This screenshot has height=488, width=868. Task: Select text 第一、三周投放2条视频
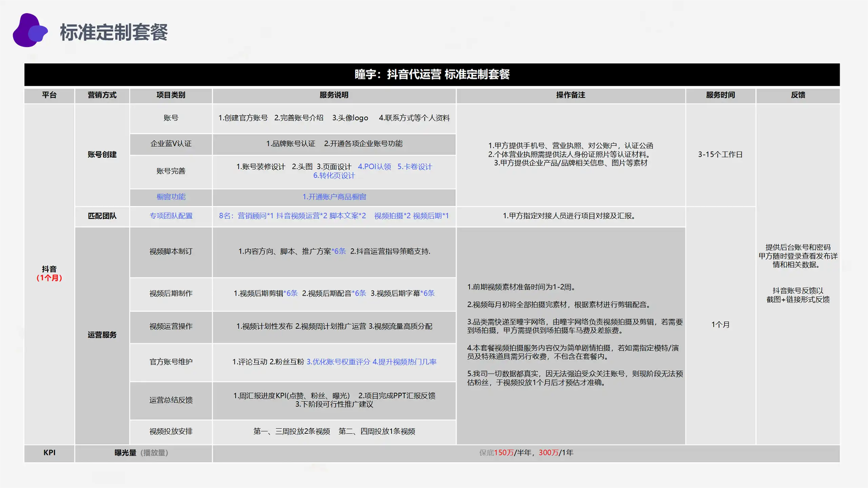(x=292, y=432)
